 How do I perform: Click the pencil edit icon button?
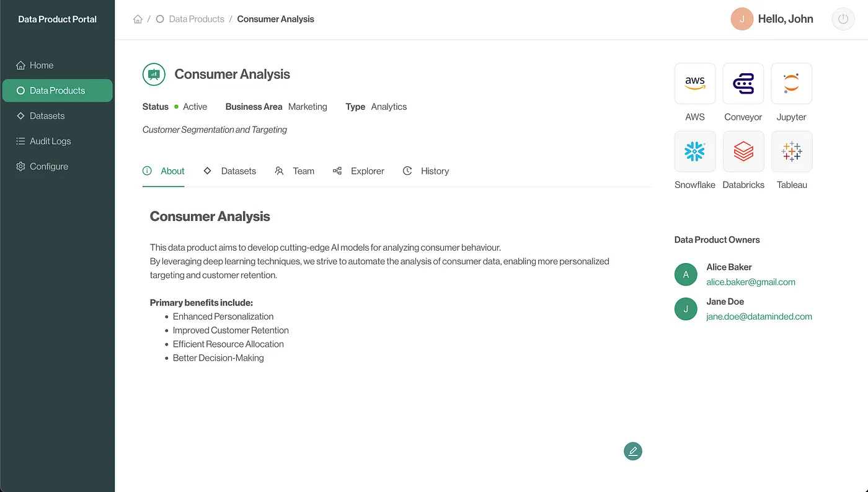(632, 451)
